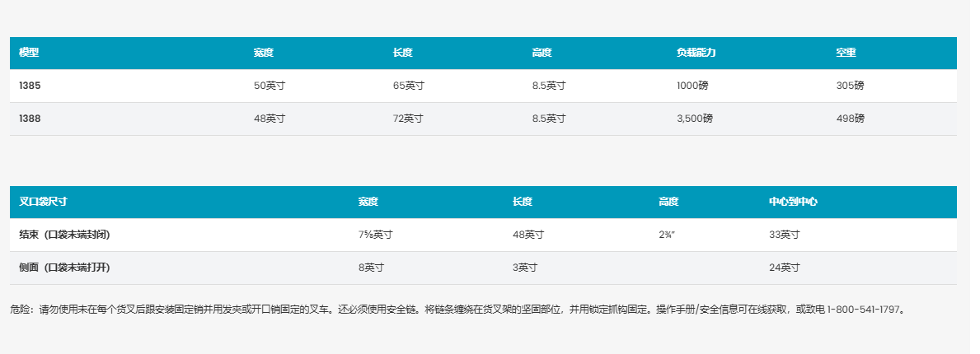Click the 498磅 empty weight cell

click(x=850, y=119)
